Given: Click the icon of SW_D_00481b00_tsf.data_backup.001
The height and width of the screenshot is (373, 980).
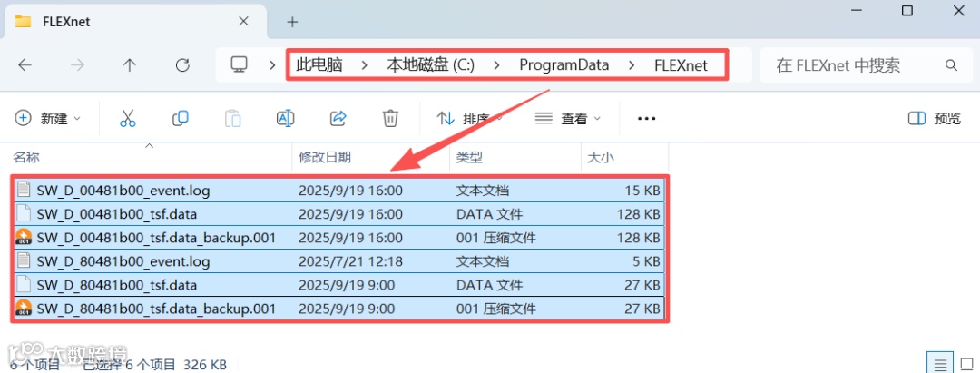Looking at the screenshot, I should 24,238.
